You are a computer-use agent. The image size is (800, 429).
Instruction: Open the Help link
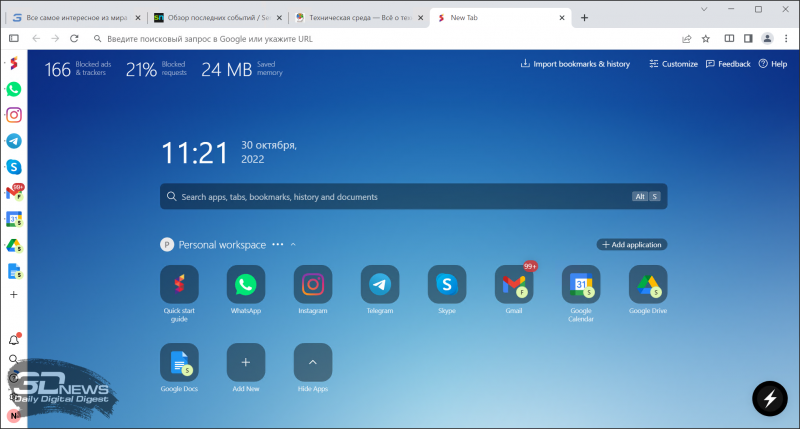tap(773, 64)
